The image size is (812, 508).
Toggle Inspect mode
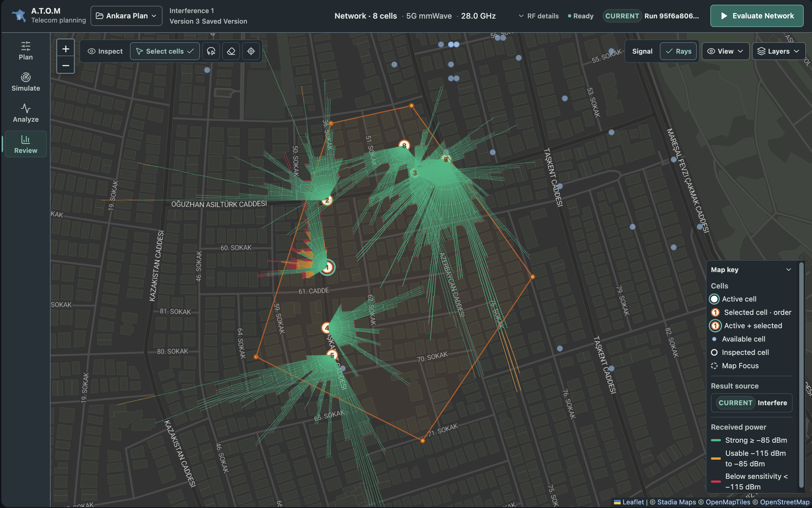click(x=105, y=51)
